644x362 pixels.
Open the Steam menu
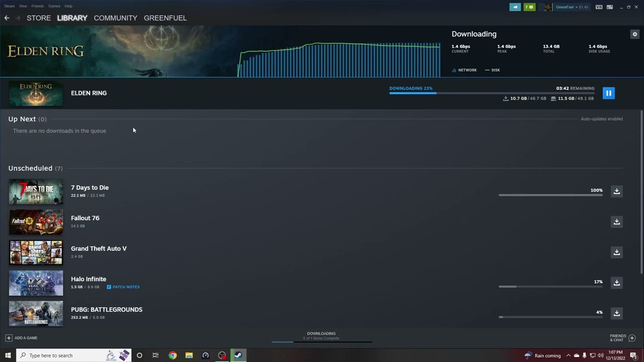coord(9,6)
